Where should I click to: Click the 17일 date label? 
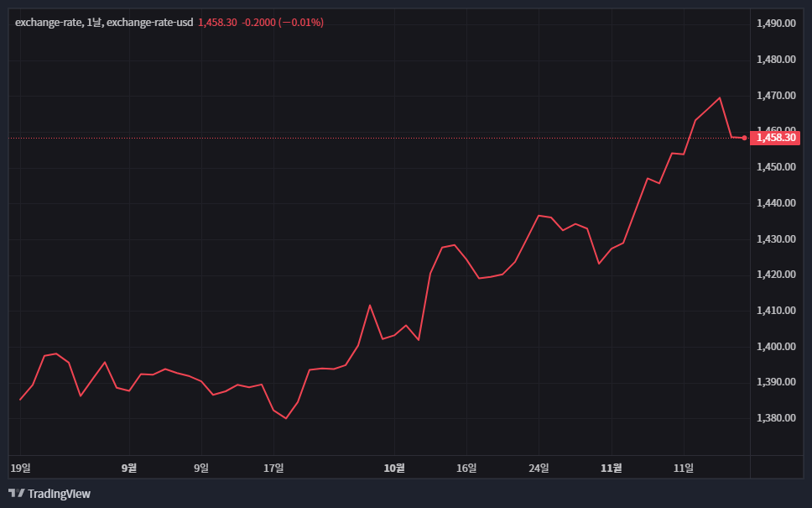coord(273,468)
